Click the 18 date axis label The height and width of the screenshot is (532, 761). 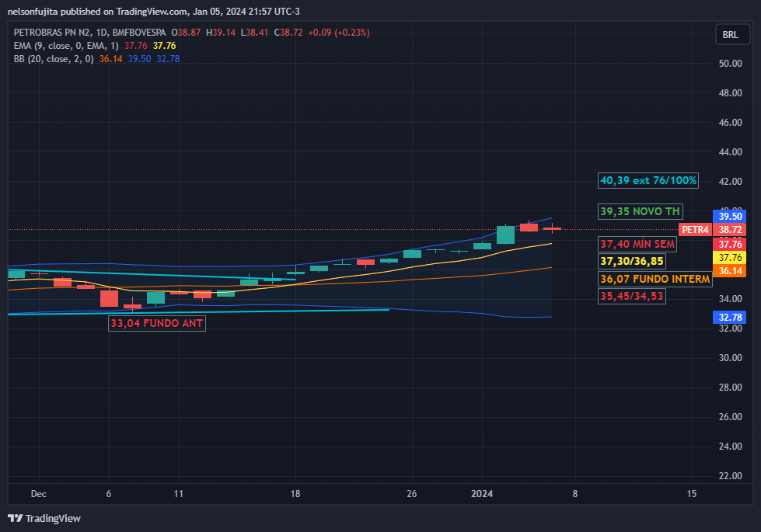click(295, 494)
